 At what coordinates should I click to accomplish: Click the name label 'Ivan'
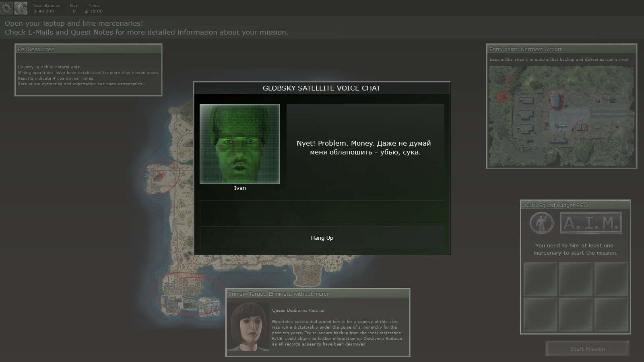[240, 188]
